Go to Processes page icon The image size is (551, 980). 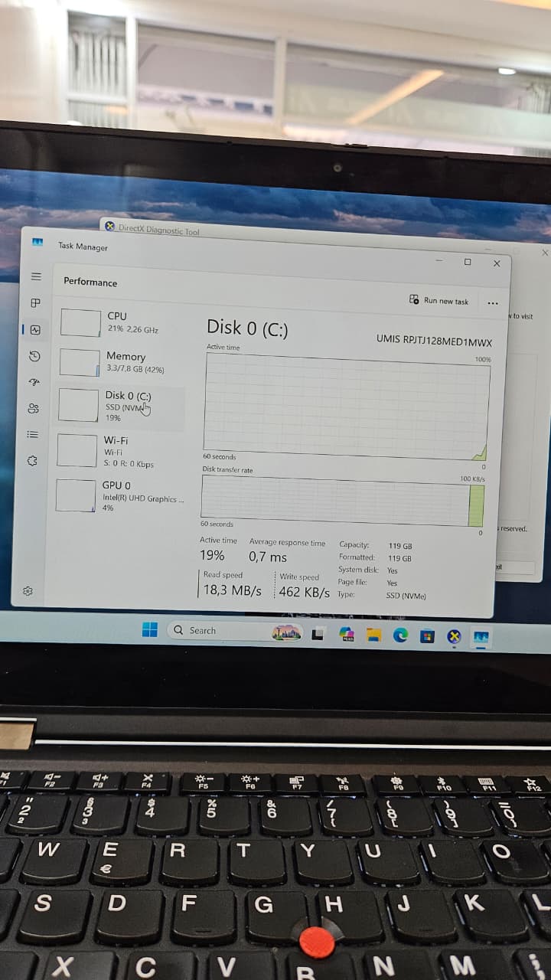(35, 302)
